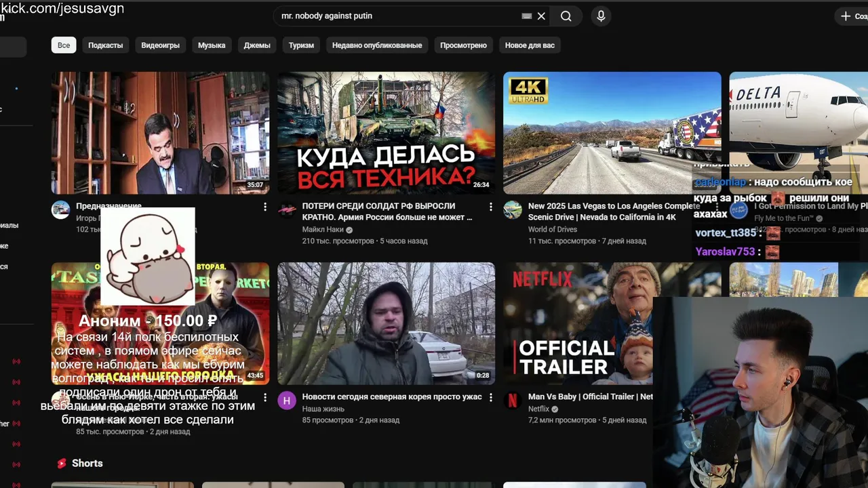The width and height of the screenshot is (868, 488).
Task: Click the Shorts section heading
Action: 87,464
